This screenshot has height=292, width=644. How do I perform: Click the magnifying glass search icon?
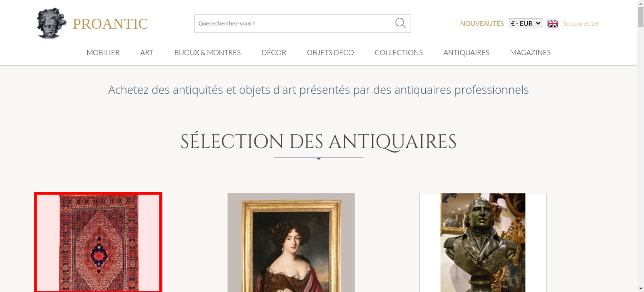pyautogui.click(x=400, y=23)
